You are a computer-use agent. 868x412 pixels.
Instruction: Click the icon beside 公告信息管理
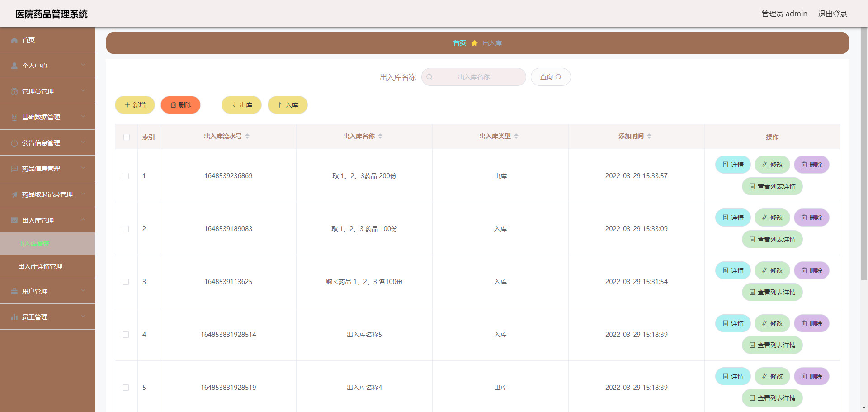click(14, 143)
